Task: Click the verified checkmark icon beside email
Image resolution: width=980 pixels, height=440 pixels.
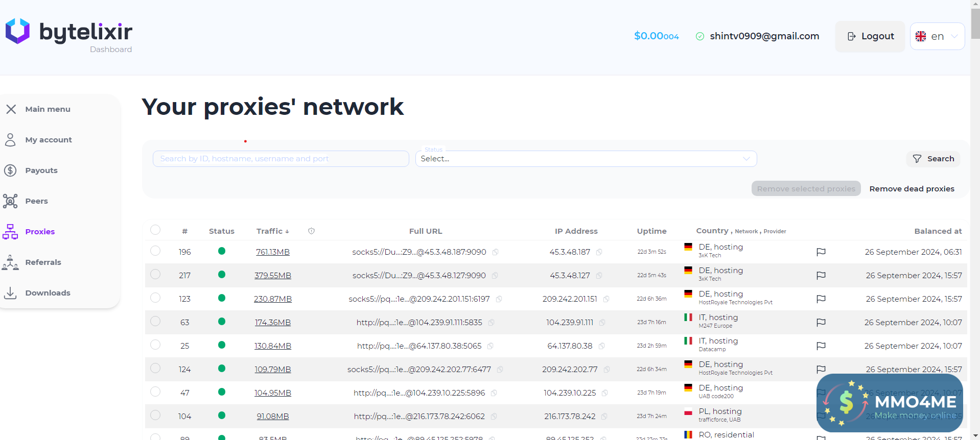Action: pyautogui.click(x=700, y=36)
